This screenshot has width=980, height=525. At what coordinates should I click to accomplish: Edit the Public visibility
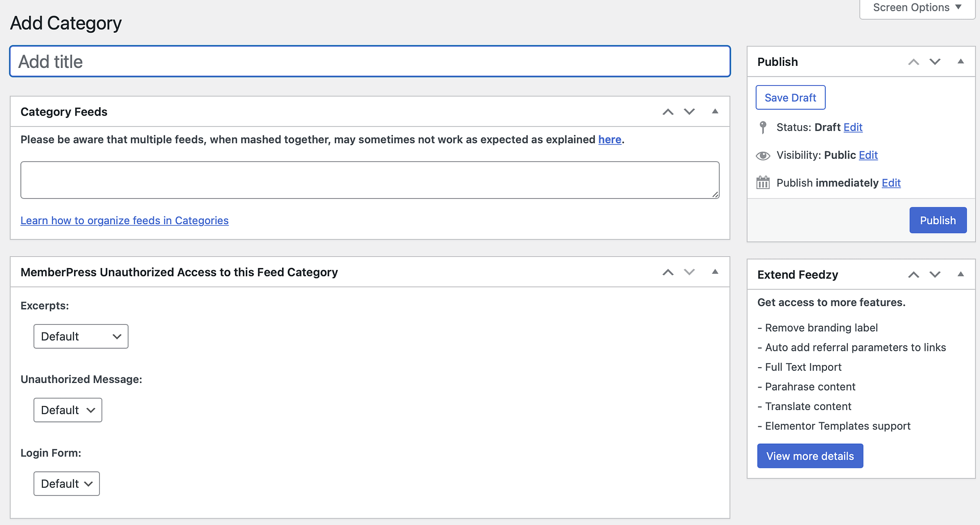coord(868,155)
